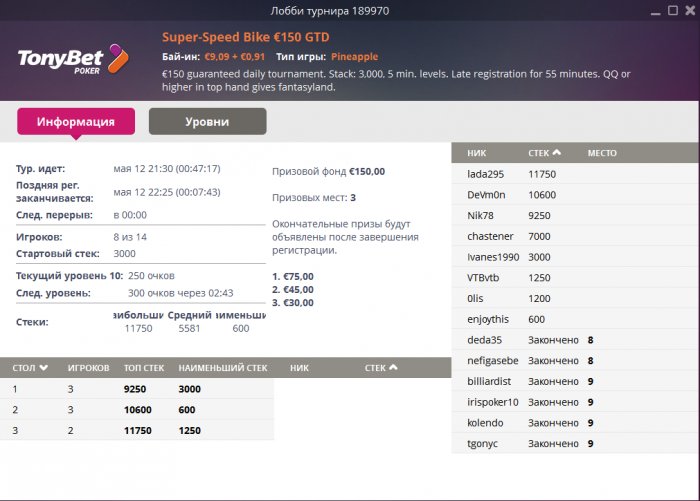Sort tables by ТОП СТЕК header
This screenshot has width=700, height=501.
click(x=145, y=368)
